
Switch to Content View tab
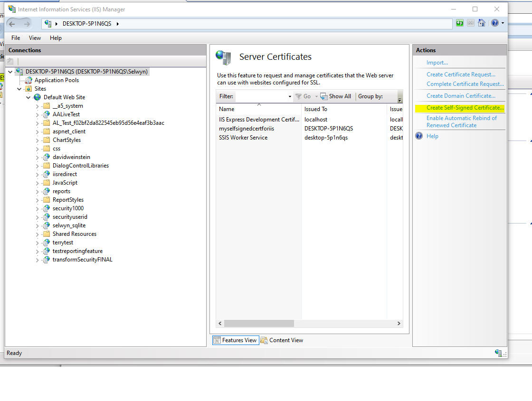282,340
